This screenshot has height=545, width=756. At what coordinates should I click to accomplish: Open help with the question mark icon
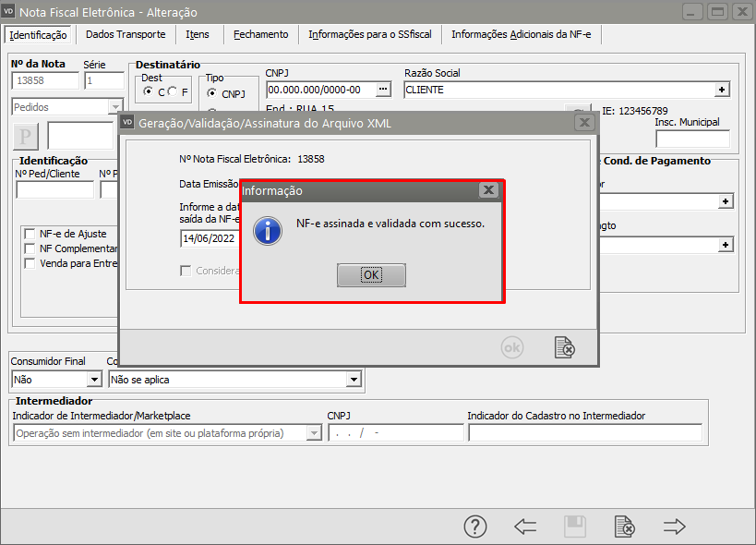(474, 527)
